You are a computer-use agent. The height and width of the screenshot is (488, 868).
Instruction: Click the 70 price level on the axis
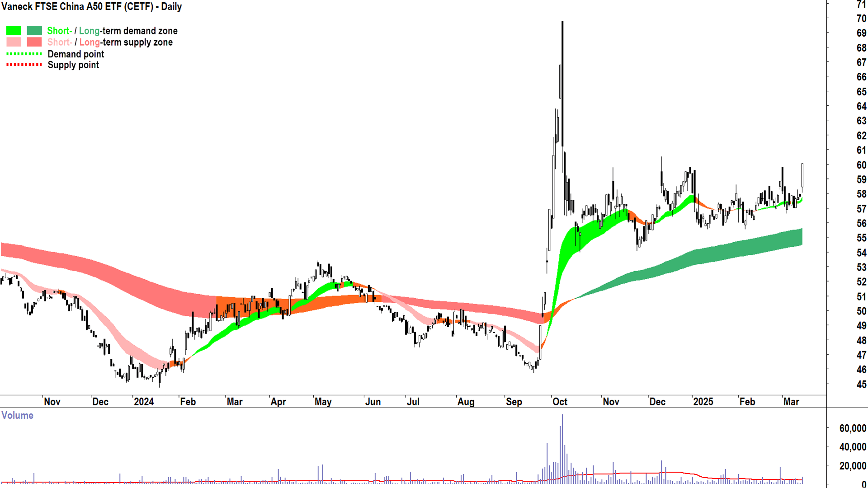tap(861, 19)
